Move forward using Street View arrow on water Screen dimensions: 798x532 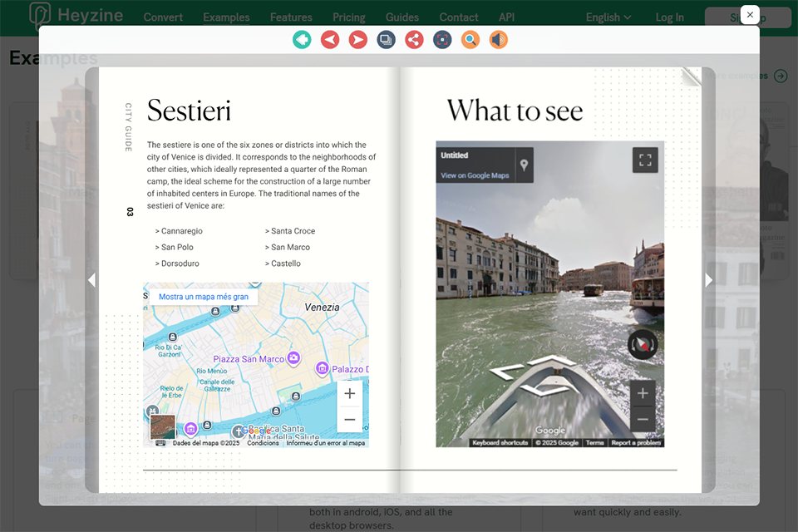pos(550,361)
